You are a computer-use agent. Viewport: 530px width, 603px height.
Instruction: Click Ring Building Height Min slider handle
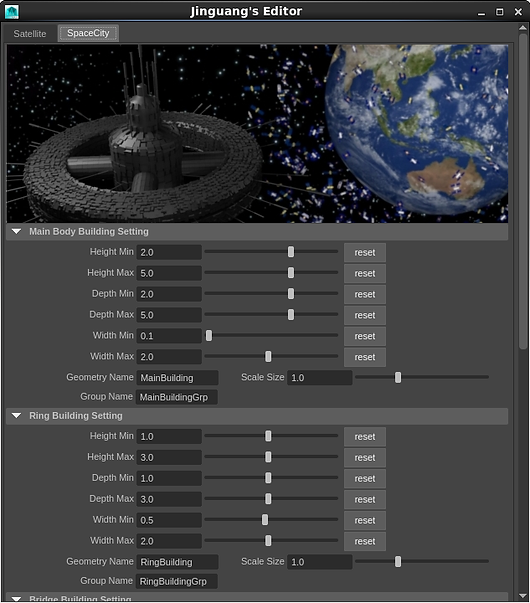click(x=268, y=436)
